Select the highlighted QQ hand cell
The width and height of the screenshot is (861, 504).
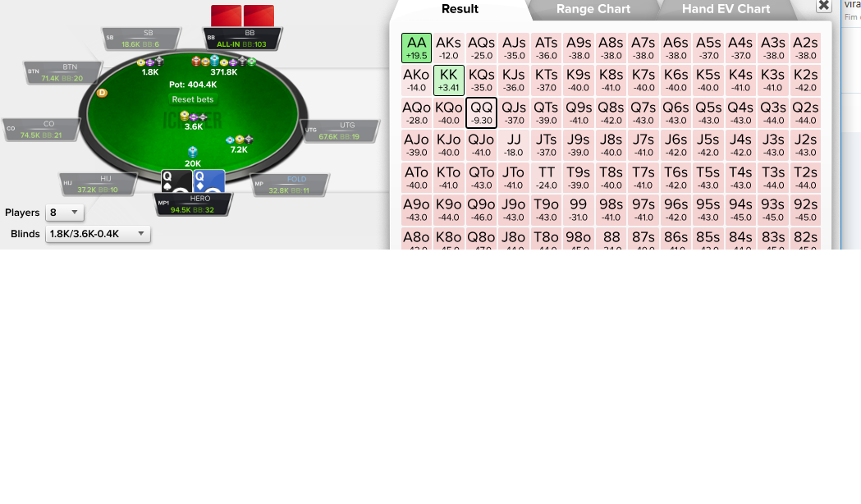point(481,112)
